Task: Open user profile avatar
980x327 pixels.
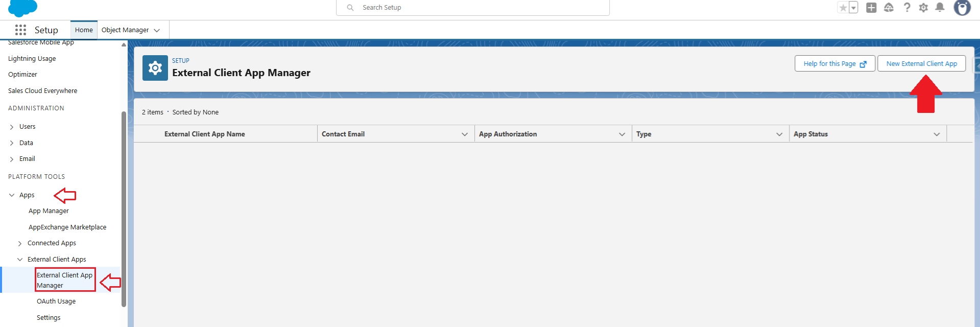Action: pyautogui.click(x=962, y=8)
